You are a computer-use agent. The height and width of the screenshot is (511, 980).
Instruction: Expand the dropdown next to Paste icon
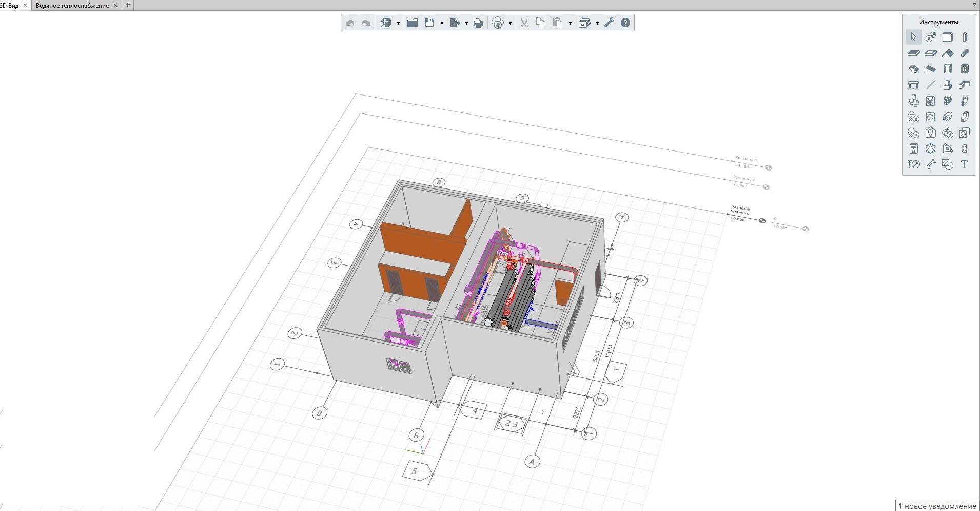(570, 23)
